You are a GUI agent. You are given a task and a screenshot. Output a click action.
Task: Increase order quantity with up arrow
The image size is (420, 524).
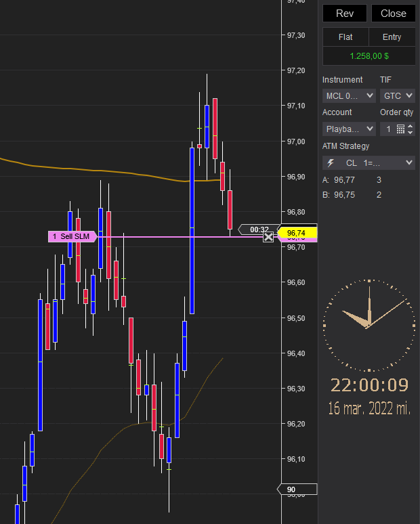click(x=411, y=126)
